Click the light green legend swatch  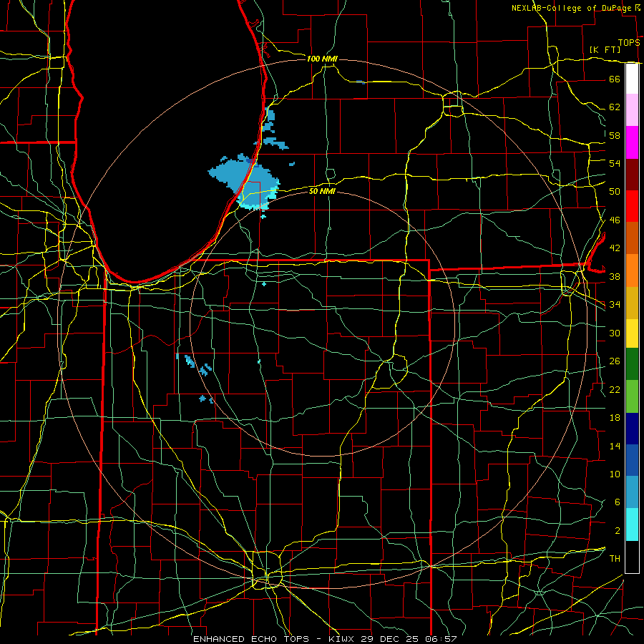[x=632, y=396]
